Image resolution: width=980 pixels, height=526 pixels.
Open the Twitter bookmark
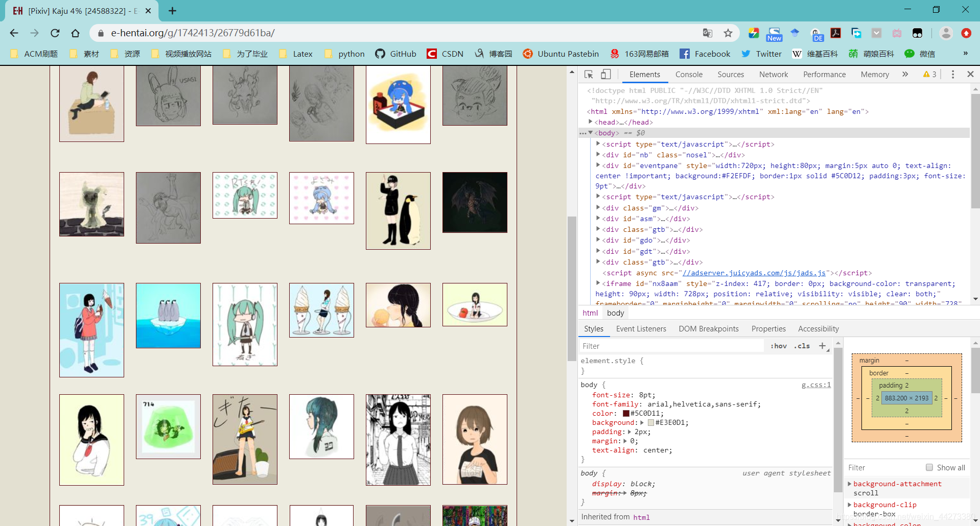pos(761,54)
